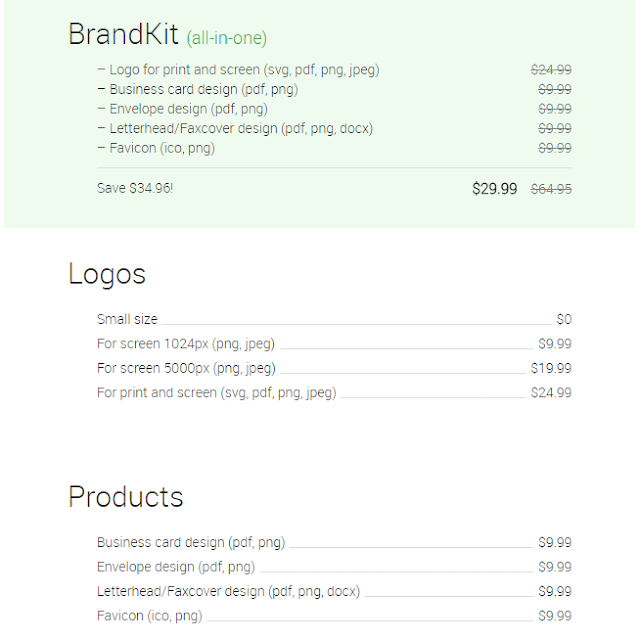The width and height of the screenshot is (640, 640).
Task: Click the Products section heading
Action: point(126,497)
